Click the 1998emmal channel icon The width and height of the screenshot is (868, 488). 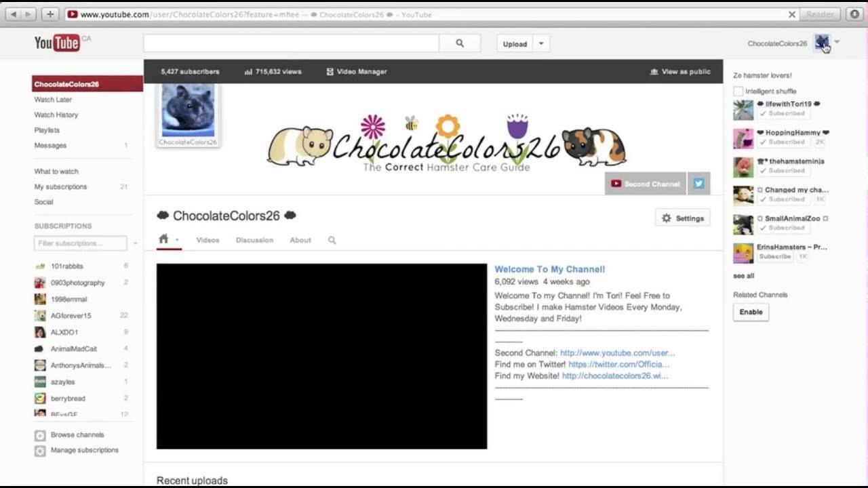tap(40, 299)
